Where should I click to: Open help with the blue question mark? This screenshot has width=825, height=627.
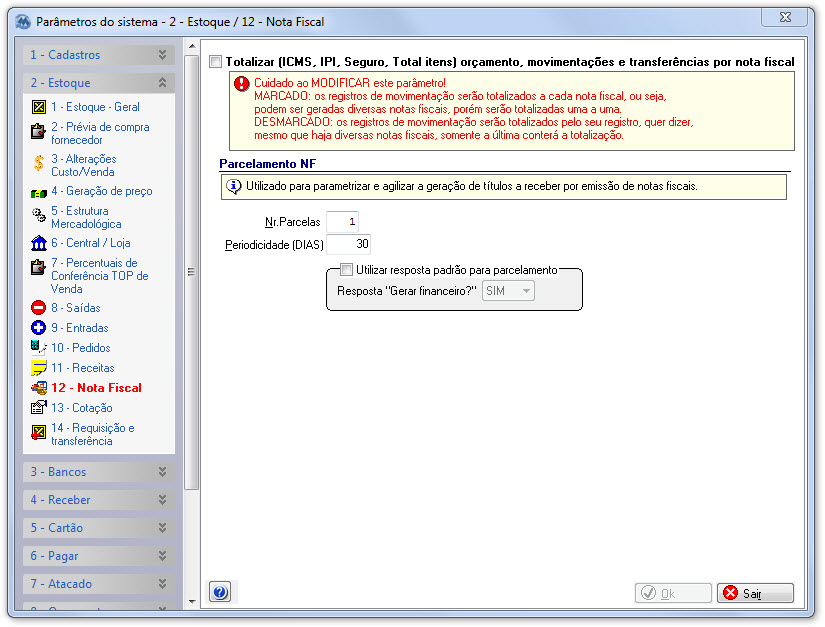click(x=220, y=592)
